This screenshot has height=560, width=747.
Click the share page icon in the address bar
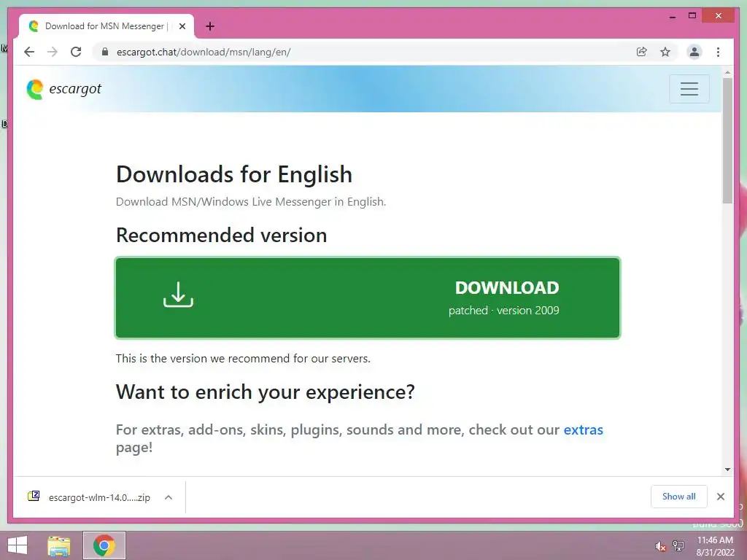pos(642,52)
